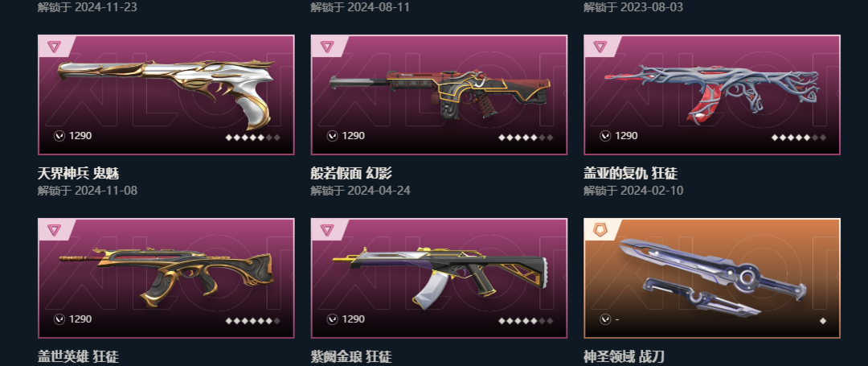Select the 盖世英雄 狂徒 gold-trimmed rifle image
The height and width of the screenshot is (366, 868).
tap(166, 277)
